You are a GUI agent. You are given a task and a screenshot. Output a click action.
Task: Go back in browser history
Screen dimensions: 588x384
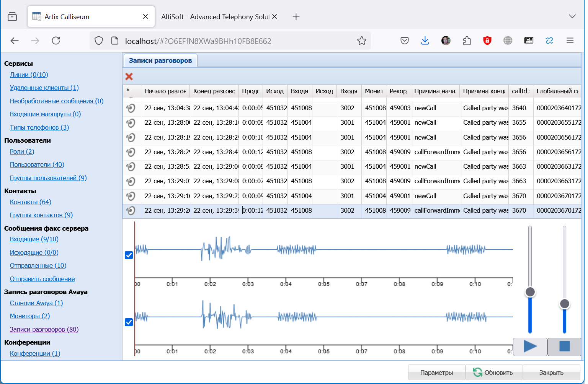coord(15,41)
